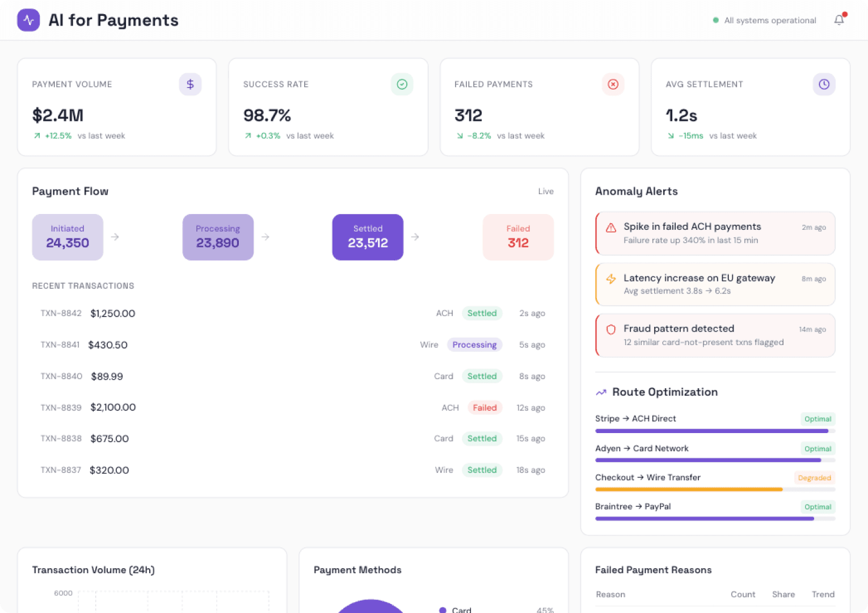Click the dollar icon on Payment Volume card

[190, 84]
